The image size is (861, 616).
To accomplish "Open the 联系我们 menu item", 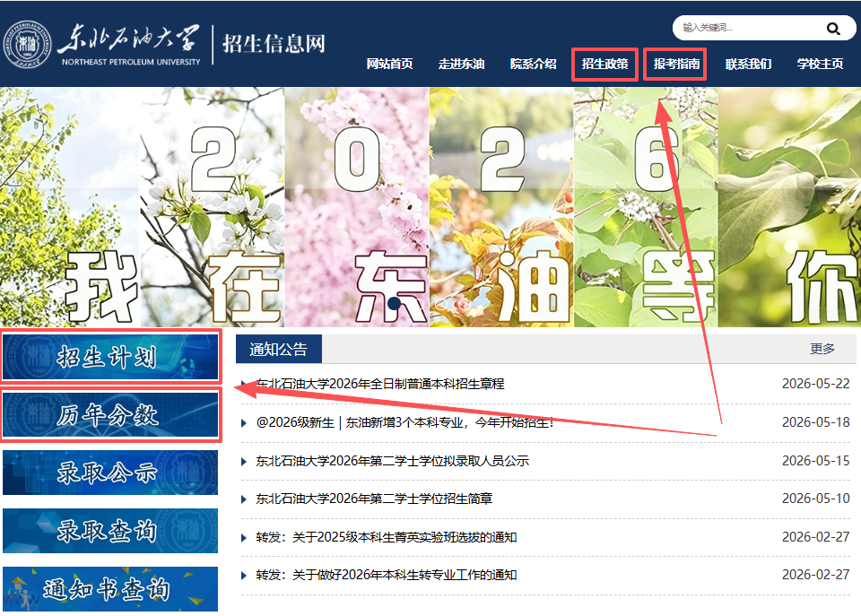I will pos(748,65).
